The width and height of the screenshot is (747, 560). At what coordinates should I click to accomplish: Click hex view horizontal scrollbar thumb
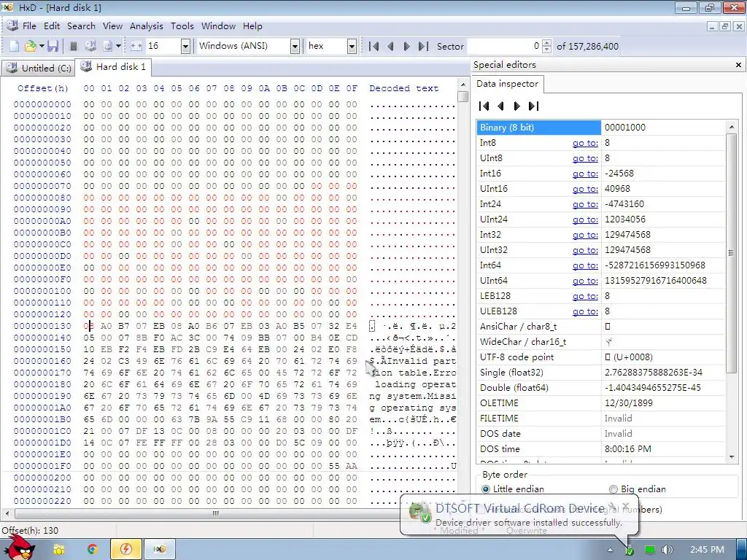pyautogui.click(x=215, y=513)
